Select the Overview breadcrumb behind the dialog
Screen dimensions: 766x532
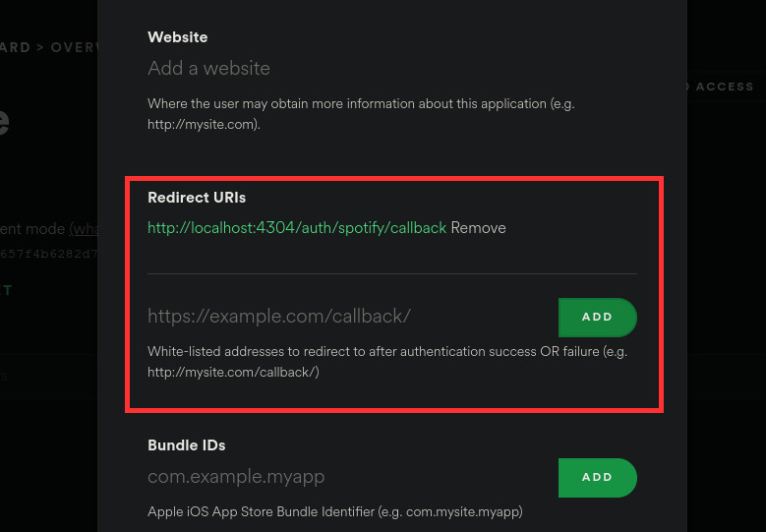click(x=73, y=47)
